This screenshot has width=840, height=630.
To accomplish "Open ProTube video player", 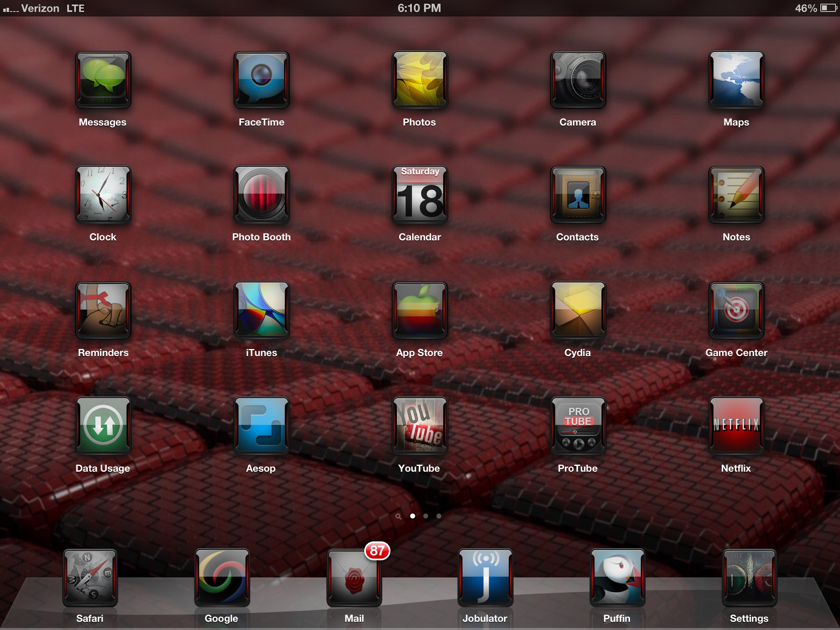I will tap(578, 426).
